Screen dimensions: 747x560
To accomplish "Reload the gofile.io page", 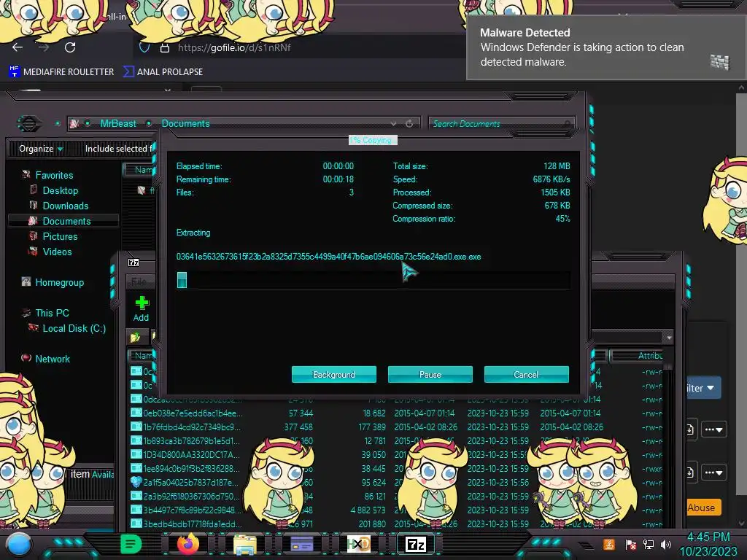I will point(70,47).
